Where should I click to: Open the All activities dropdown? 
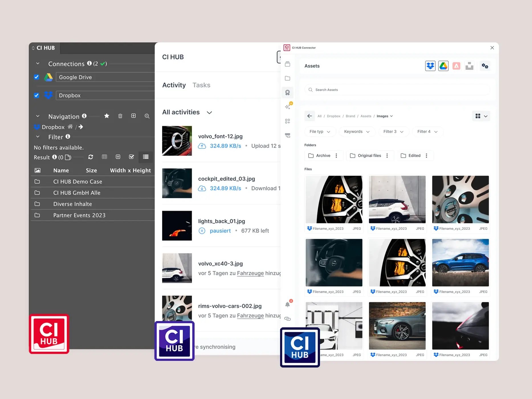point(187,112)
